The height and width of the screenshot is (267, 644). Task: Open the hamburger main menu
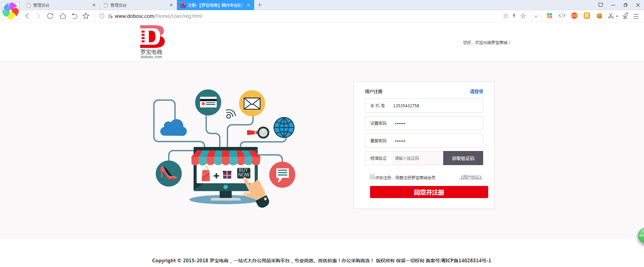[636, 16]
